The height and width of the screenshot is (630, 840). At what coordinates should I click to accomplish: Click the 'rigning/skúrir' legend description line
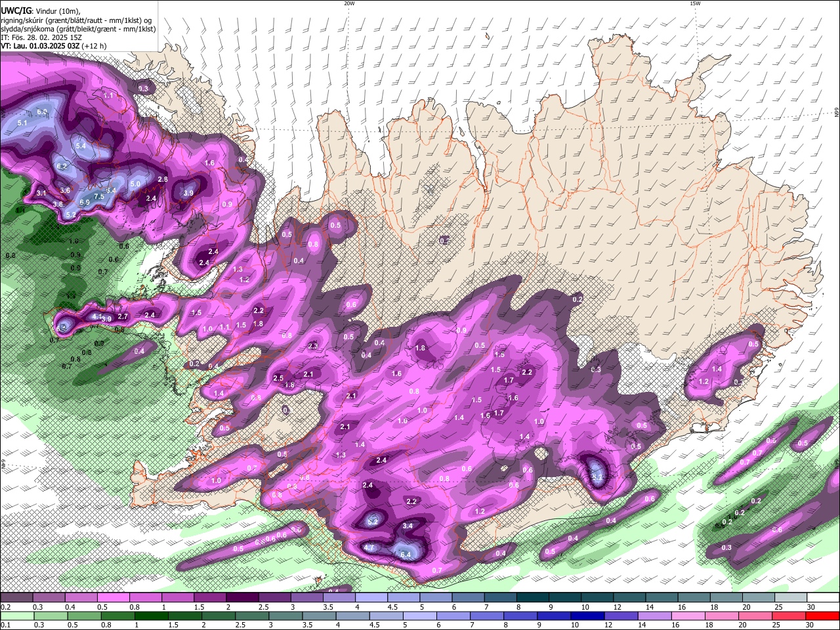[77, 20]
